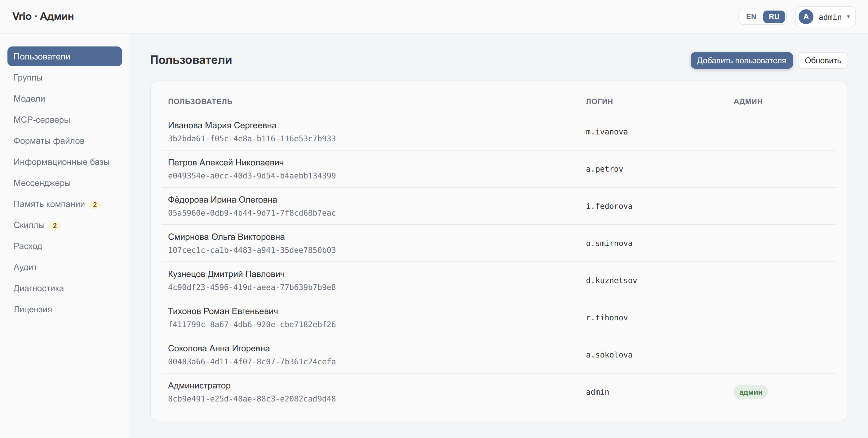Select user "Тихонов Роман Евгеньевич"

(223, 311)
